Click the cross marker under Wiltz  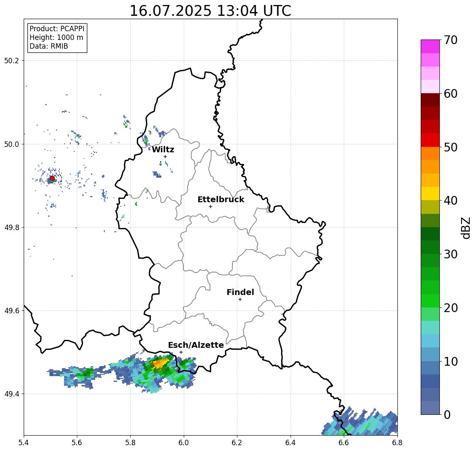[165, 156]
